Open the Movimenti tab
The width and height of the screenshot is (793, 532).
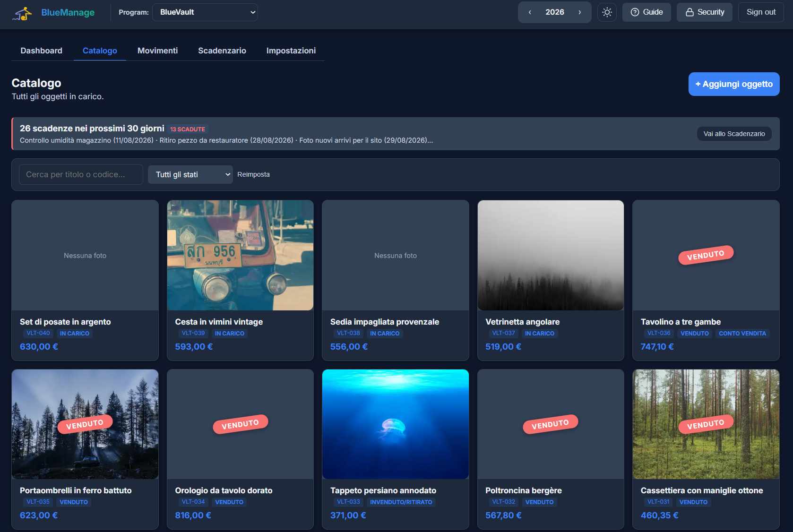coord(157,51)
